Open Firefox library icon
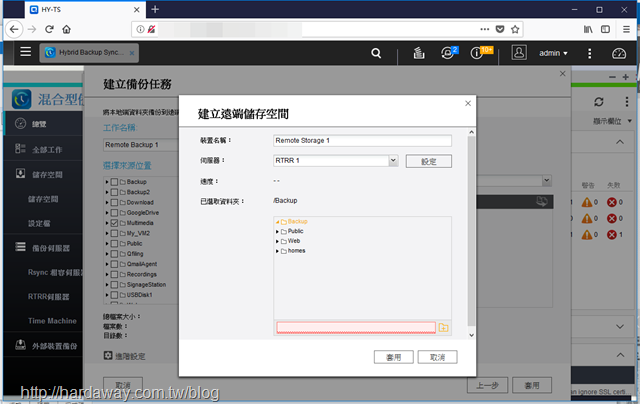This screenshot has width=640, height=404. pos(588,29)
